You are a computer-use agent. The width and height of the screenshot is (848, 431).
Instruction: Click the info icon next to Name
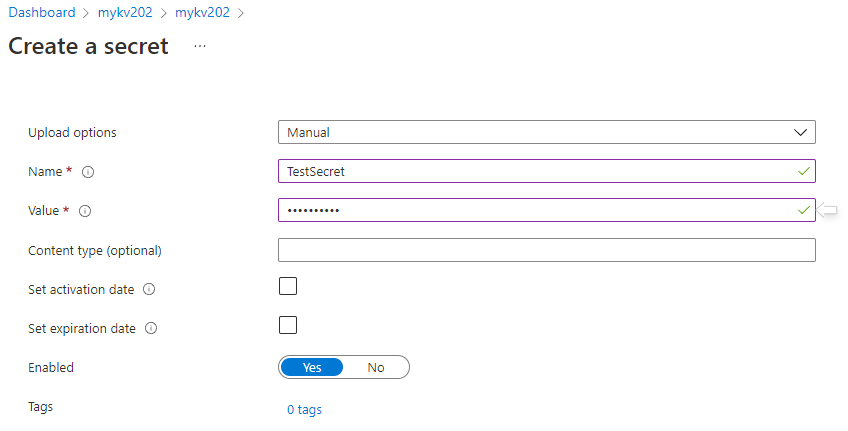(88, 172)
